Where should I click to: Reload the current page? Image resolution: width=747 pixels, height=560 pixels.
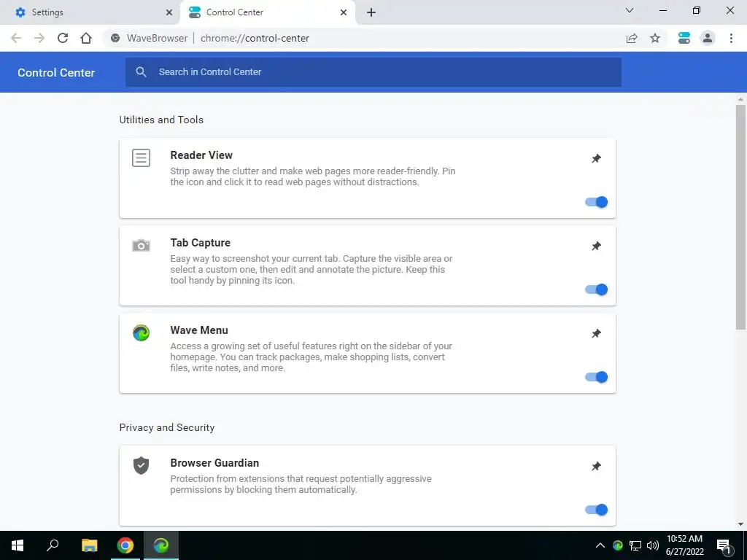63,38
